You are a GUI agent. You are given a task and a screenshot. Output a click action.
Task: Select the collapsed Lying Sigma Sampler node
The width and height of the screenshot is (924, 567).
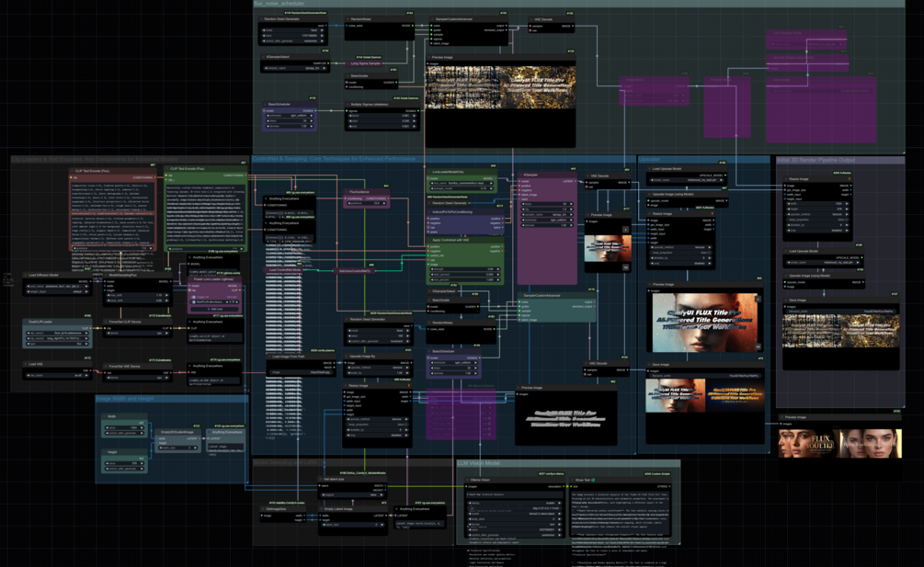click(365, 63)
